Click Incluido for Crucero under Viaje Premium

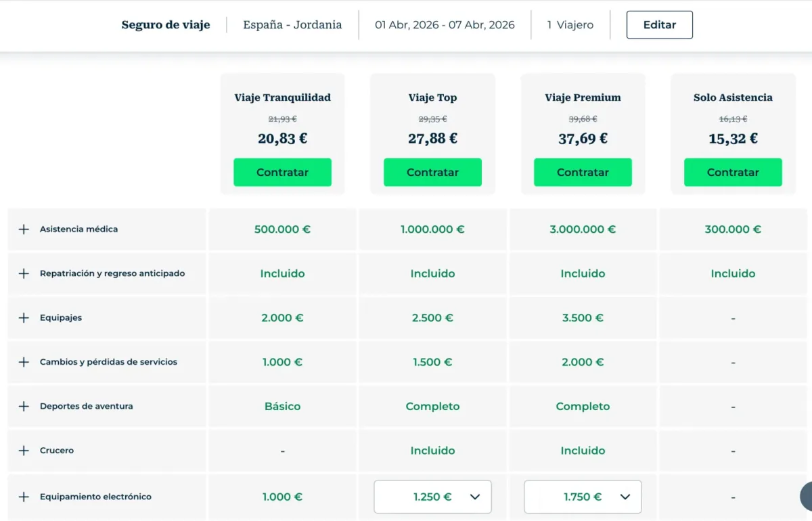click(x=583, y=451)
